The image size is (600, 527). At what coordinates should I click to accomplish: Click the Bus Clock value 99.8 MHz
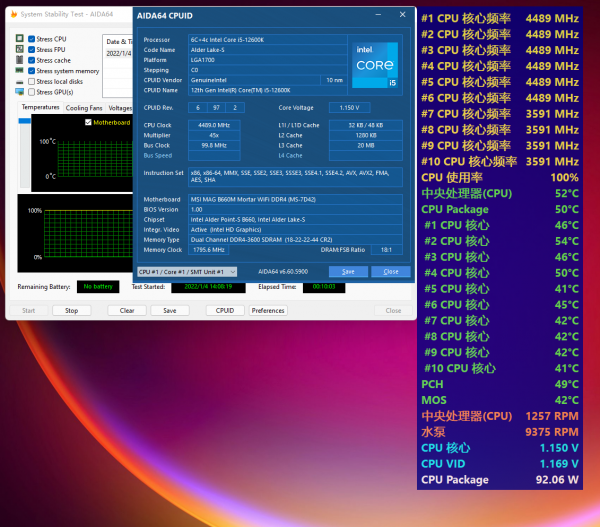click(x=214, y=145)
